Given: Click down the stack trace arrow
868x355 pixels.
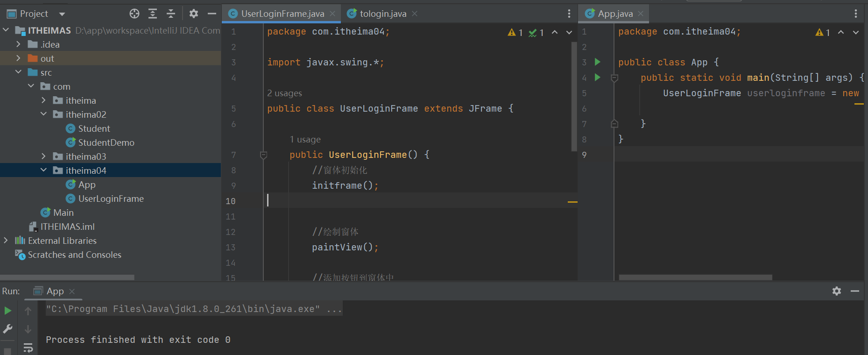Looking at the screenshot, I should point(28,329).
